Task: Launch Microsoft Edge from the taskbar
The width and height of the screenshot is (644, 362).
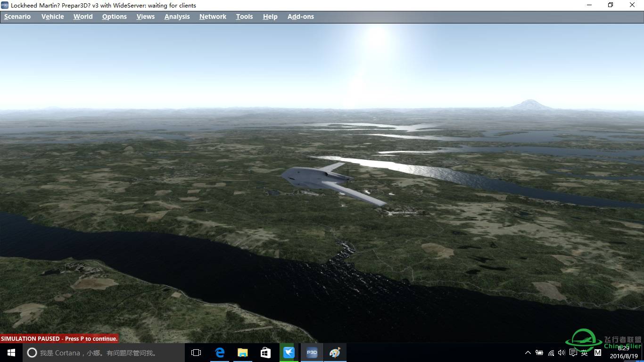Action: tap(220, 353)
